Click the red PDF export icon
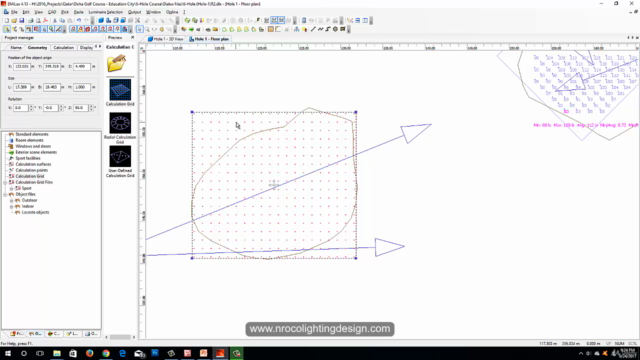640x360 pixels. pos(45,20)
